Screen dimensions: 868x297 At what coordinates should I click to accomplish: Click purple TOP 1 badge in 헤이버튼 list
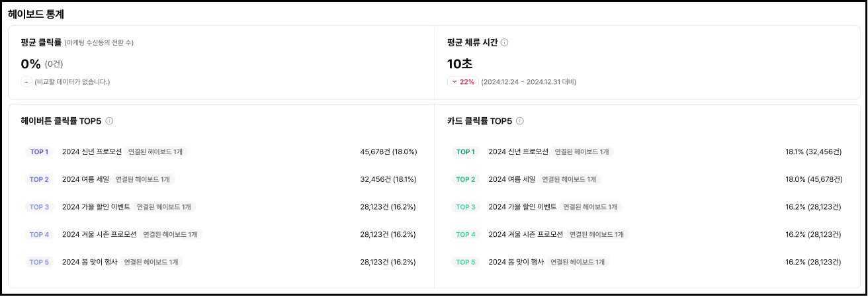tap(39, 151)
